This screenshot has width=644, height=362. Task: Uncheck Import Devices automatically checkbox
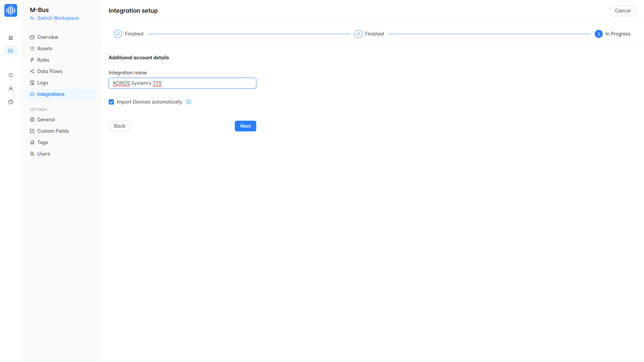click(111, 102)
